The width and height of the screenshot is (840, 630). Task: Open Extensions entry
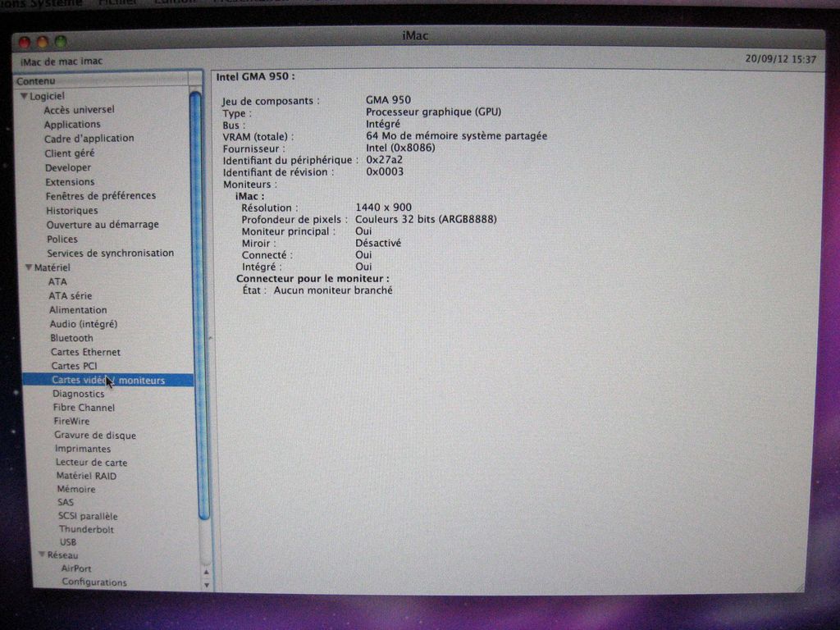(70, 182)
